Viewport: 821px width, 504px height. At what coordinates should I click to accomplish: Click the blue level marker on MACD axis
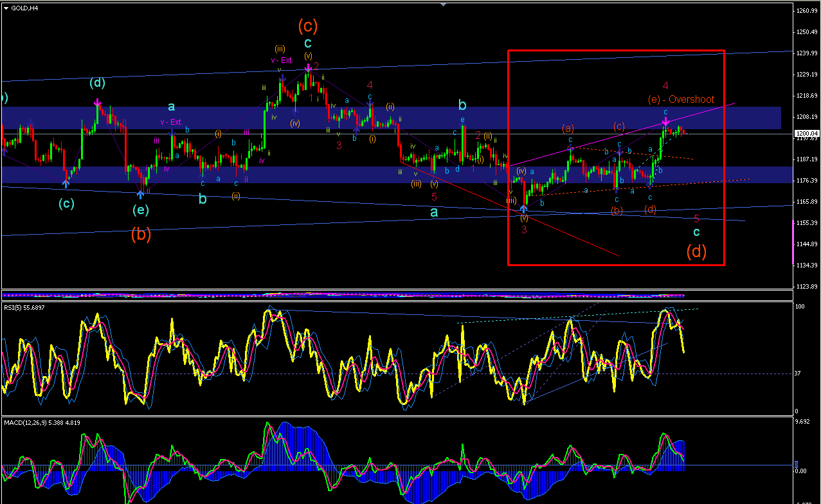[796, 464]
